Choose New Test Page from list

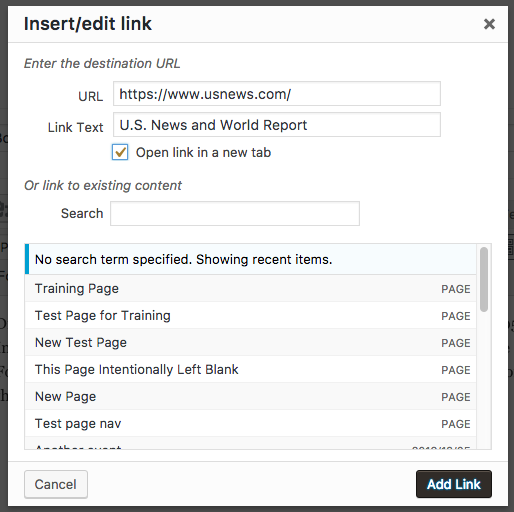coord(251,342)
